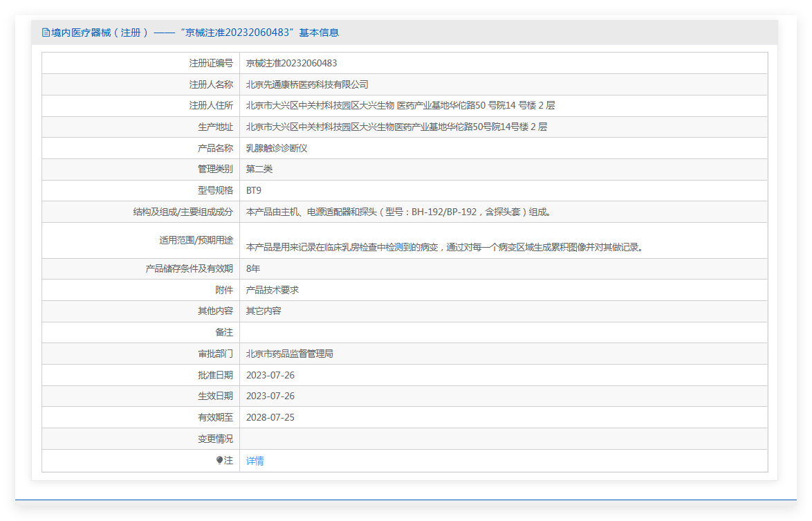The width and height of the screenshot is (812, 521).
Task: Click the 生产地址 address value
Action: (x=396, y=127)
